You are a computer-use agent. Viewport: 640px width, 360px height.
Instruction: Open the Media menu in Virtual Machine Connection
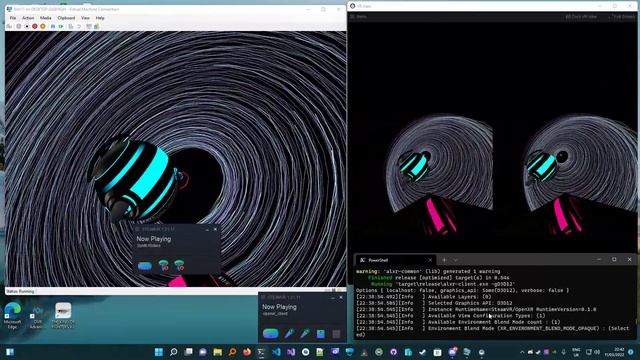[46, 18]
